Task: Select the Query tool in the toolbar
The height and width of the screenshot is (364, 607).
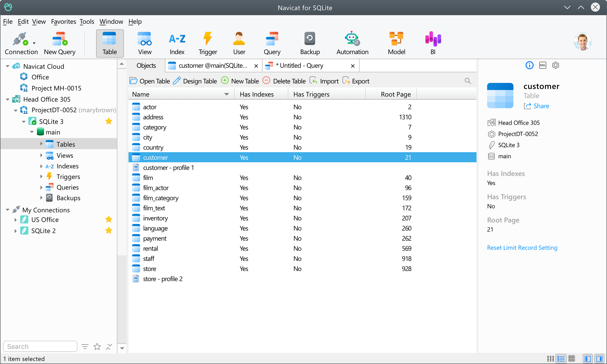Action: point(272,43)
